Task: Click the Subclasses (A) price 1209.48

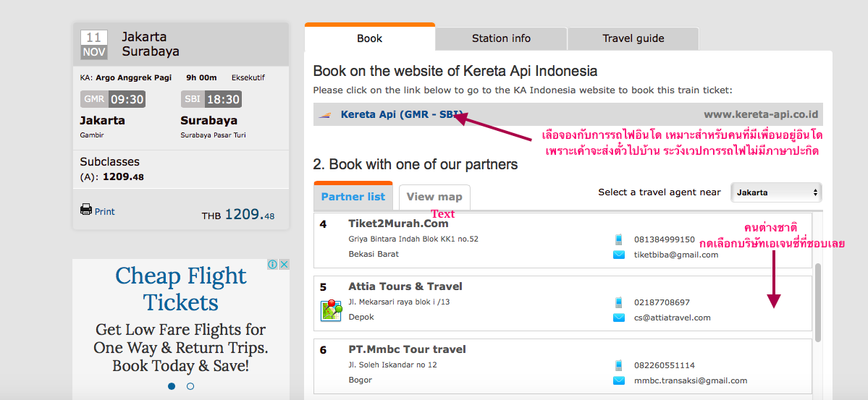Action: (x=124, y=177)
